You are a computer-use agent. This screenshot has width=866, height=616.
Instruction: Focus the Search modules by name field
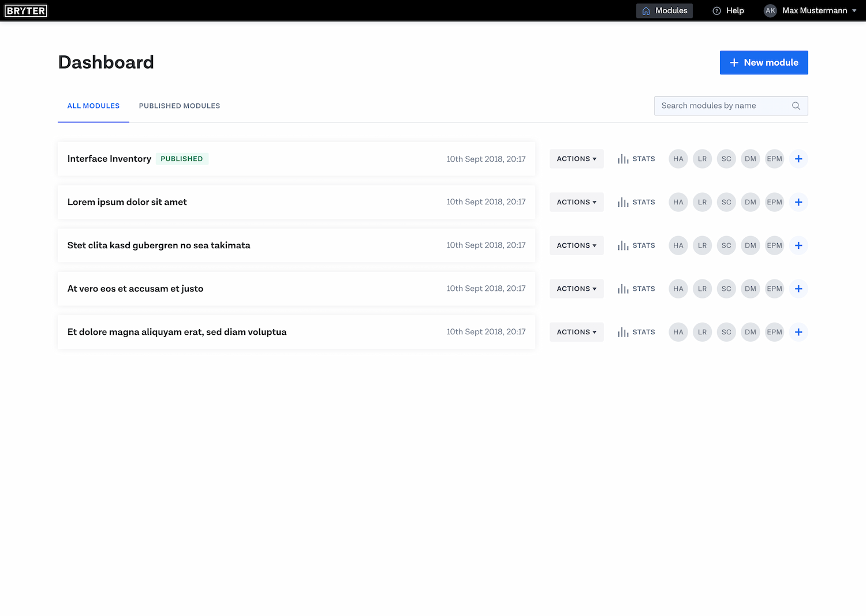pos(722,106)
